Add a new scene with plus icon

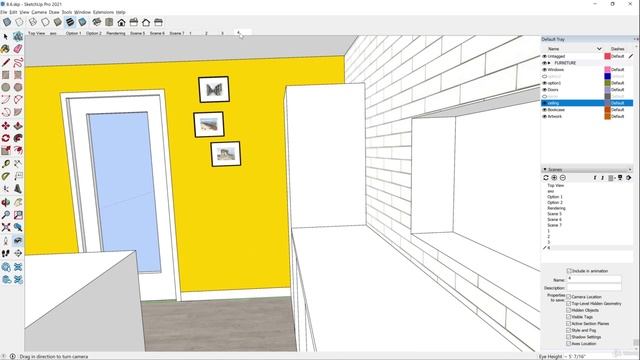click(554, 178)
